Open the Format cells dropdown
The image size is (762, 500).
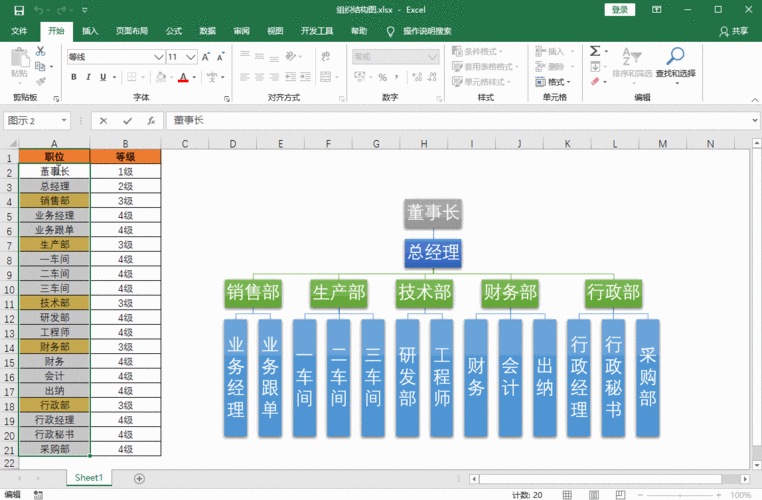click(553, 82)
